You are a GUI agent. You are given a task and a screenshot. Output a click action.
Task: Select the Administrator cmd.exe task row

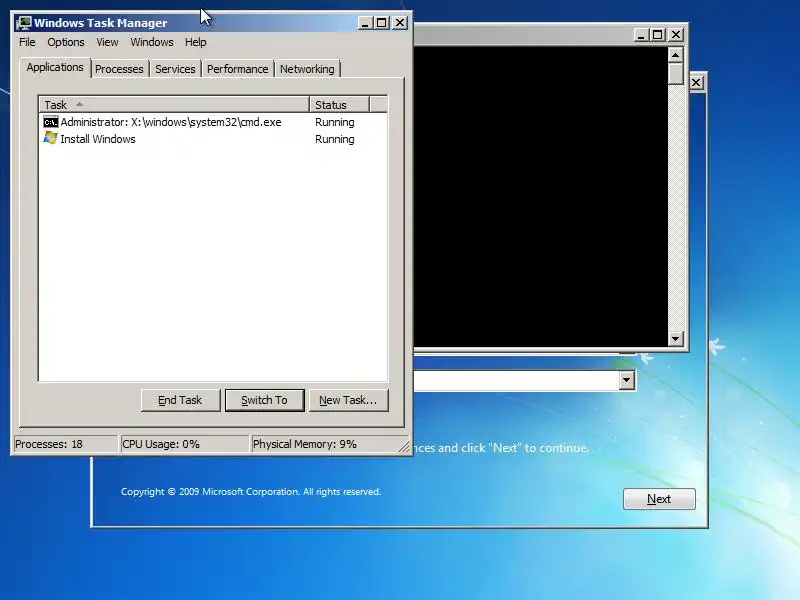point(213,122)
